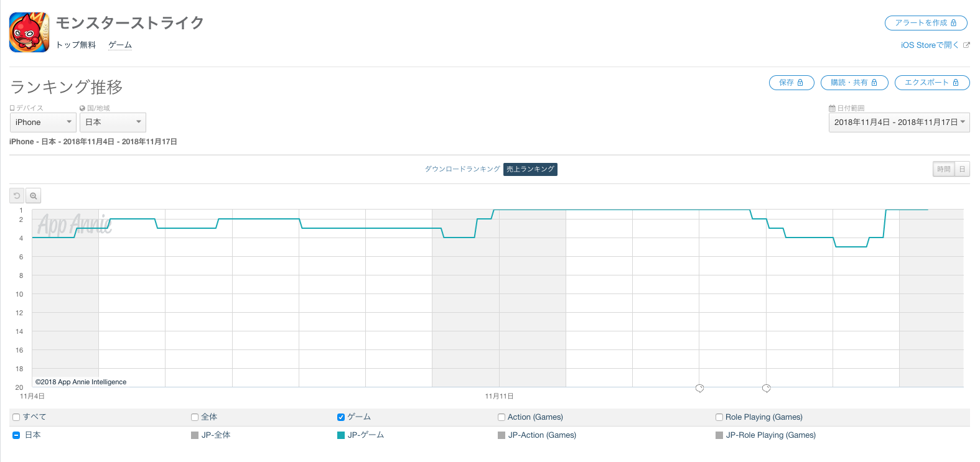Click the ©2018 App Annie Intelligence text
980x462 pixels.
(x=81, y=382)
